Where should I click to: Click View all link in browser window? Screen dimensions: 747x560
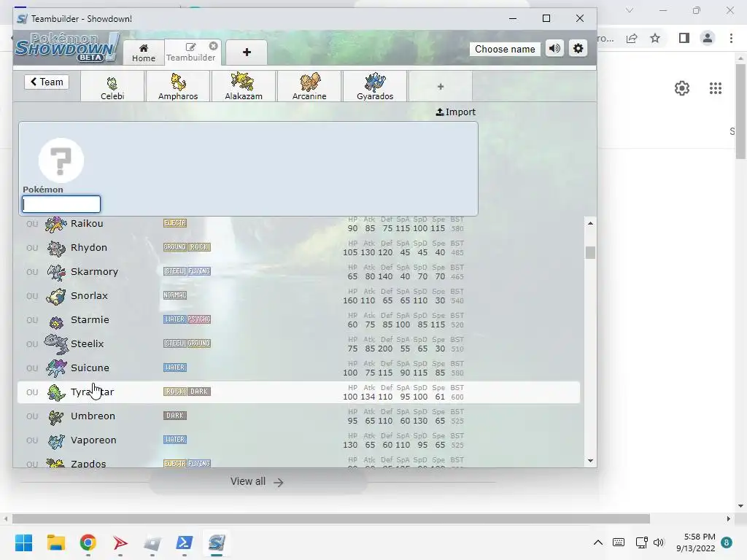pyautogui.click(x=258, y=481)
